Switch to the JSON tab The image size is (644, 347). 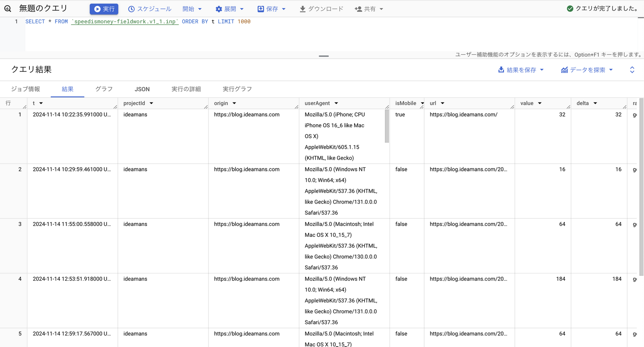142,89
